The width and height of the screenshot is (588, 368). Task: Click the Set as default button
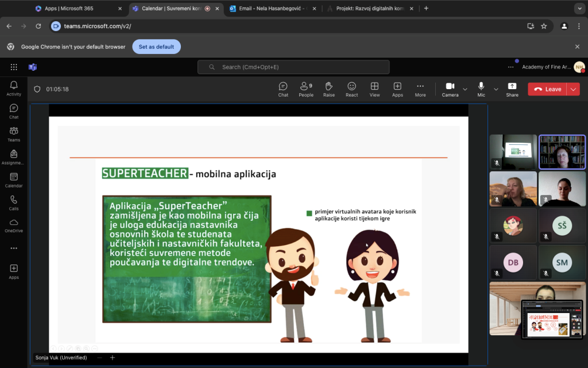coord(156,47)
